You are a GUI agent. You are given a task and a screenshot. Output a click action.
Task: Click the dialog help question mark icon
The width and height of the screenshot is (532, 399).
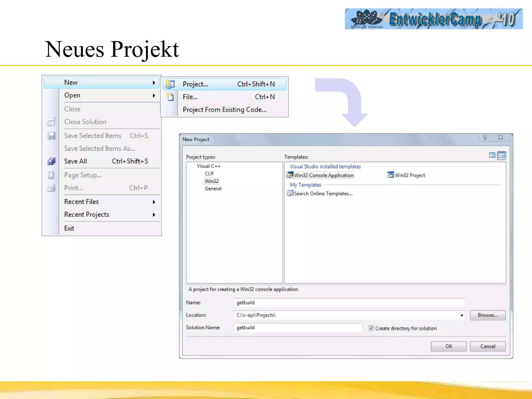pyautogui.click(x=485, y=137)
